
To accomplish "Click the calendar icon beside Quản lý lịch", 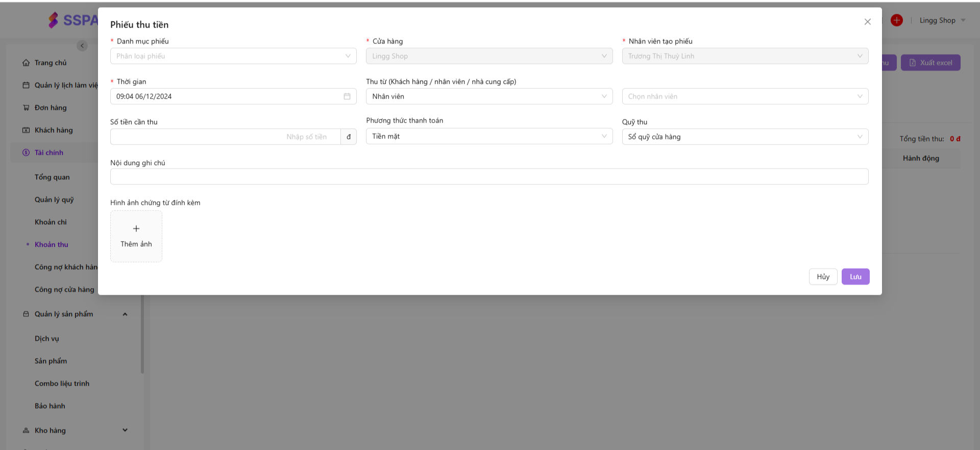I will [x=26, y=85].
